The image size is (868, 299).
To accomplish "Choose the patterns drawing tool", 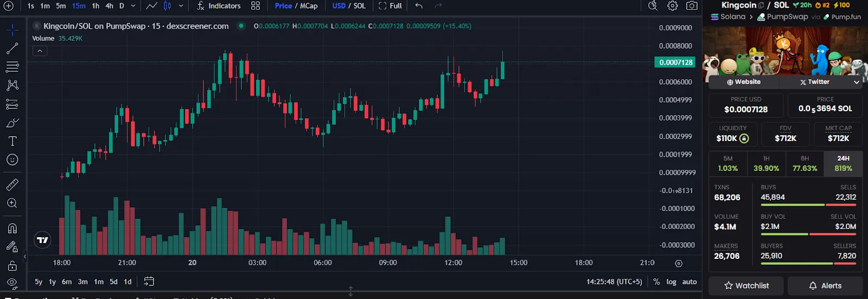I will click(x=12, y=85).
